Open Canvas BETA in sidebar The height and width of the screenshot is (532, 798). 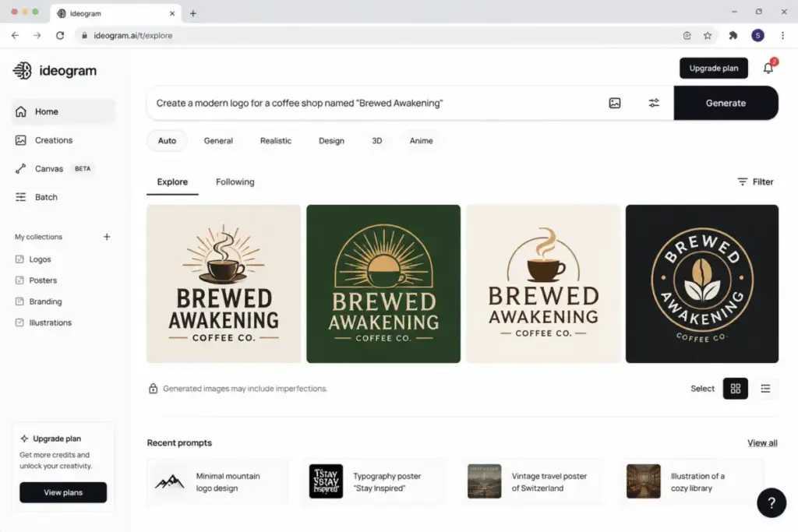63,168
